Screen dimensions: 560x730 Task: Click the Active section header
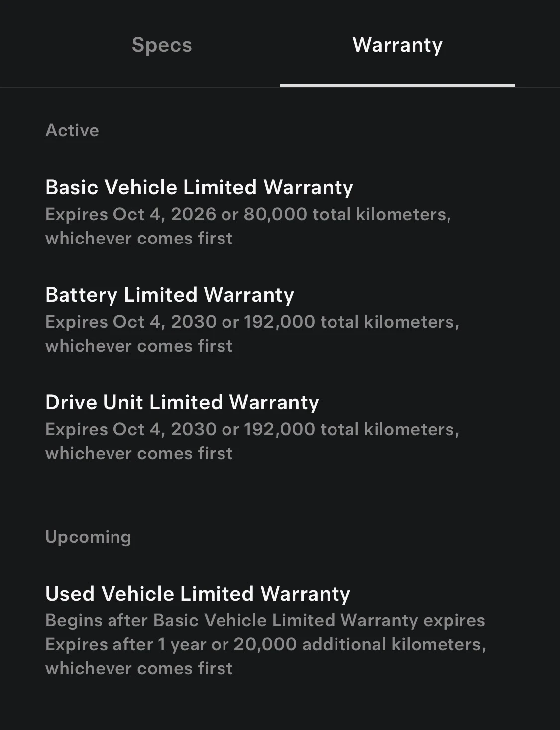tap(72, 130)
